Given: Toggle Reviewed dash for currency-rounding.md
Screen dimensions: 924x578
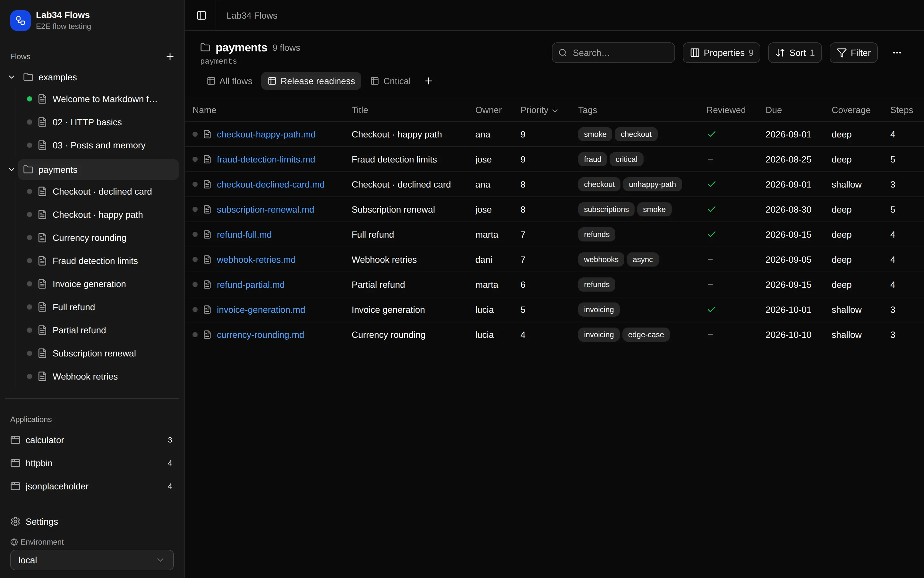Looking at the screenshot, I should pos(710,335).
